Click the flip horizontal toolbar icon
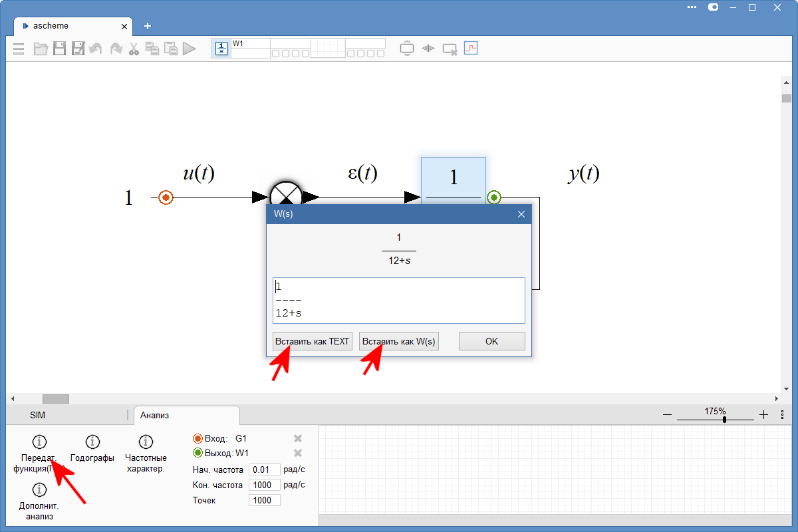The image size is (798, 532). pyautogui.click(x=428, y=49)
